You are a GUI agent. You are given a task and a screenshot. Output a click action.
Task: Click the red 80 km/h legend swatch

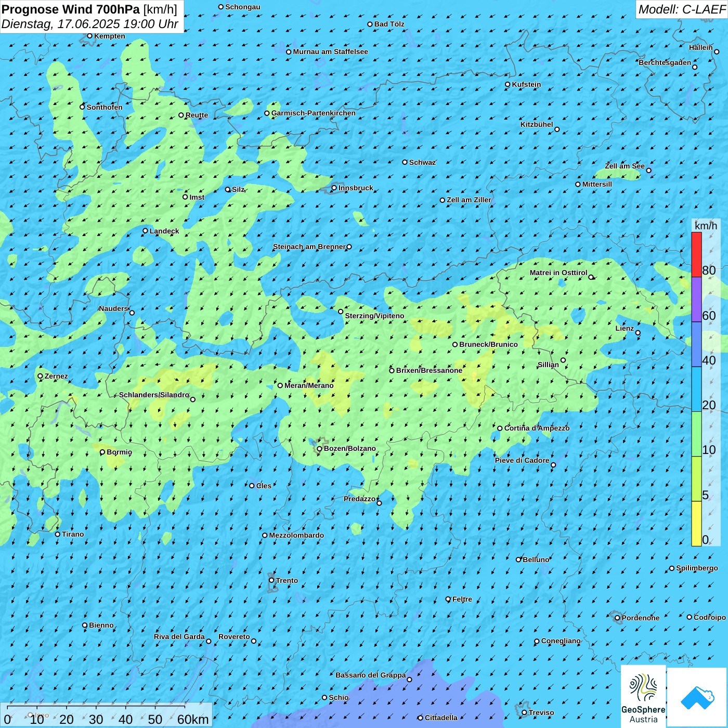696,254
